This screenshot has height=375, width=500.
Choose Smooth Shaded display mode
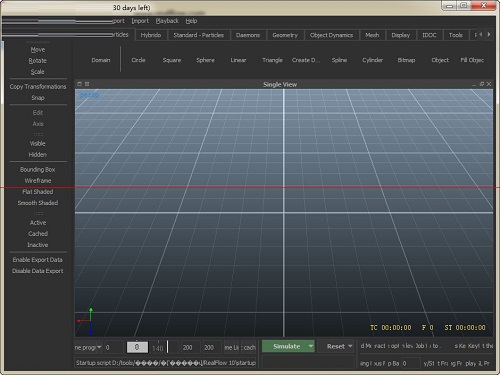coord(38,203)
